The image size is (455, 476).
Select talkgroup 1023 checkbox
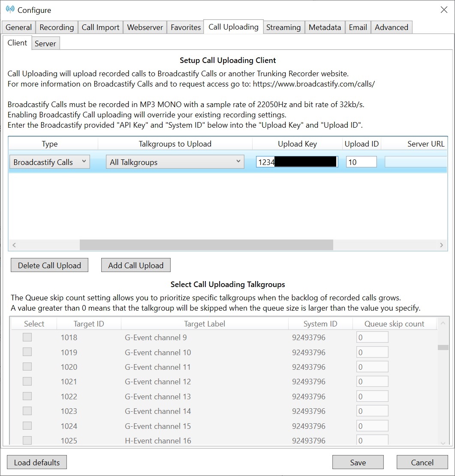pos(27,411)
